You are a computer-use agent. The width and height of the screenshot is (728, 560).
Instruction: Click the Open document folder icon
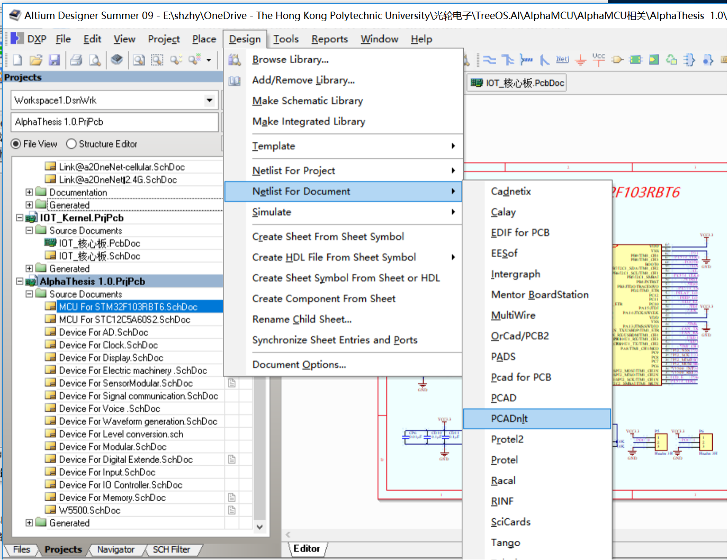pyautogui.click(x=35, y=60)
